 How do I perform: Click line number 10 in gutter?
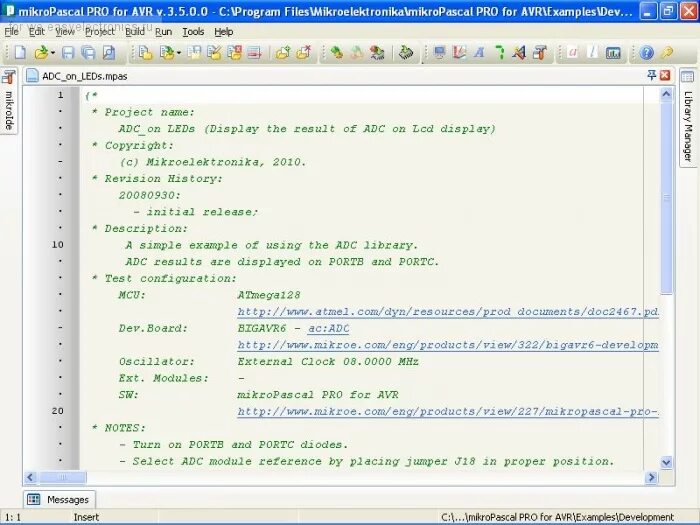(58, 245)
